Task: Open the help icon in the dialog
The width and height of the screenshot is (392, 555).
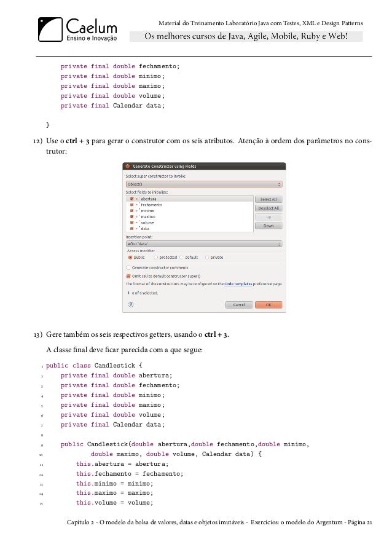Action: (x=131, y=304)
